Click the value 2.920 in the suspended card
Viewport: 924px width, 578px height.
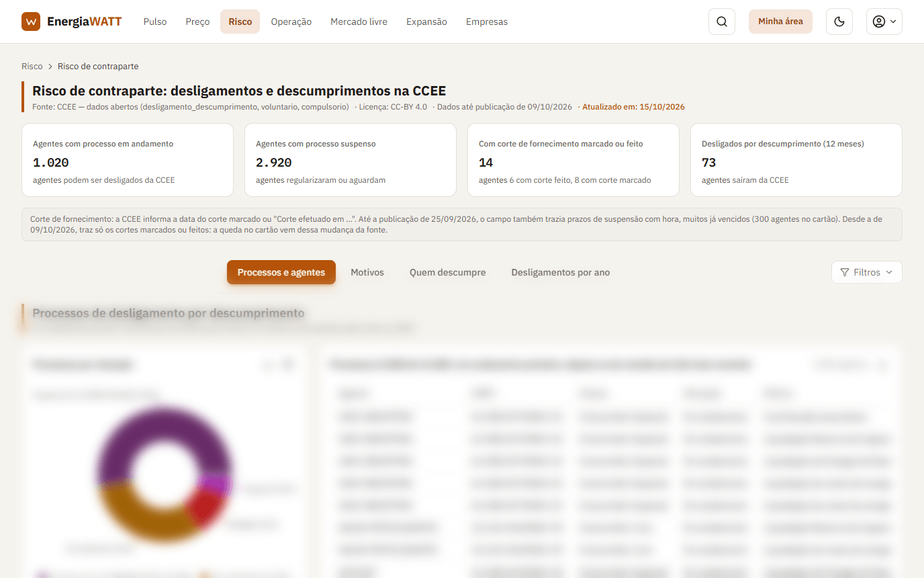tap(274, 163)
